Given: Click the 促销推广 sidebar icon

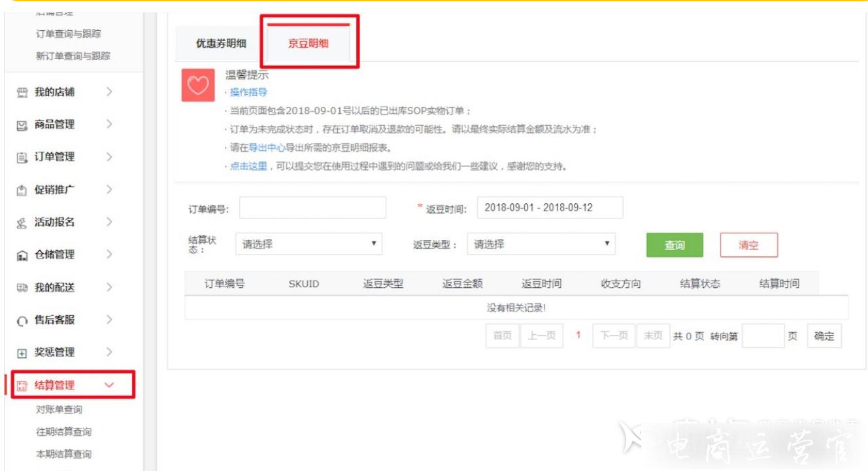Looking at the screenshot, I should [22, 190].
